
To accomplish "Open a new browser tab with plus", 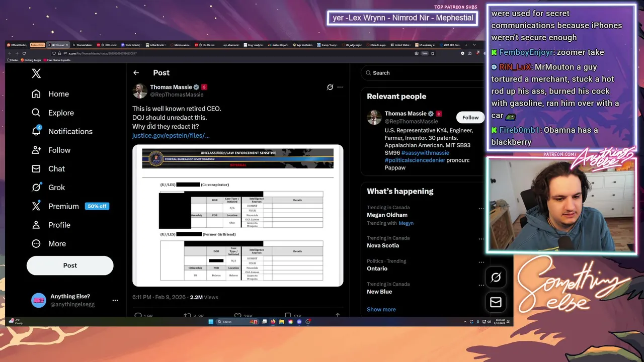I will click(466, 45).
